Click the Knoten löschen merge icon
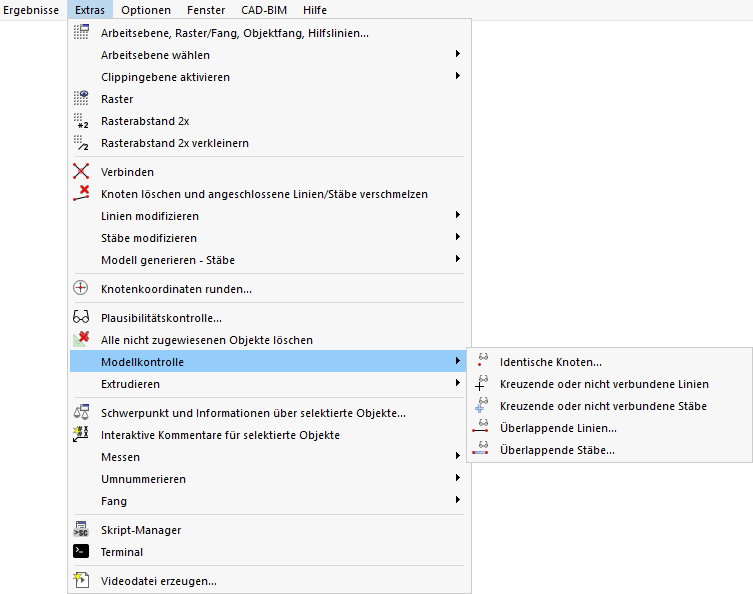The height and width of the screenshot is (594, 753). (x=81, y=194)
